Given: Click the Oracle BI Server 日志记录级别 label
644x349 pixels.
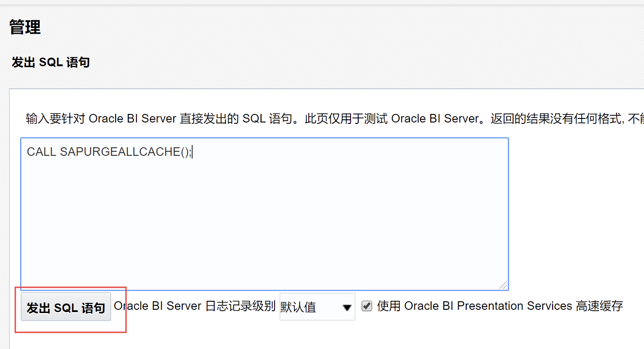Looking at the screenshot, I should [x=194, y=306].
